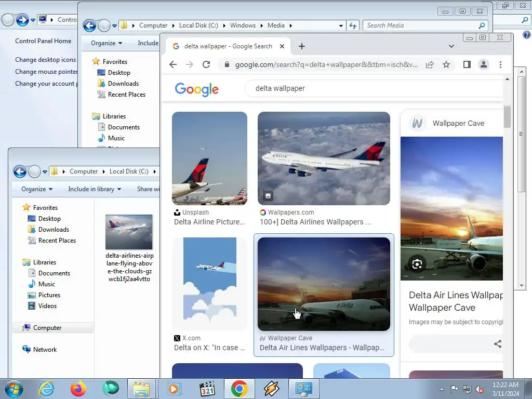
Task: Select Media segment in breadcrumb path
Action: pos(276,25)
